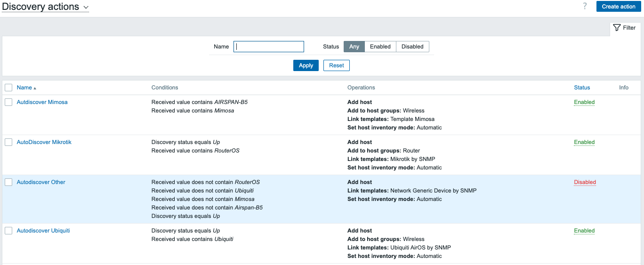This screenshot has width=644, height=265.
Task: Check the Autodiscover Ubiquiti row checkbox
Action: (8, 231)
